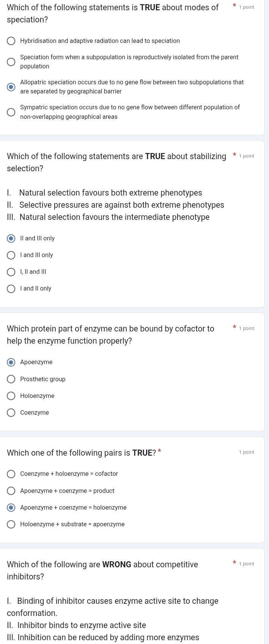
Task: Pick the Sympatric speciation answer choice
Action: point(11,112)
